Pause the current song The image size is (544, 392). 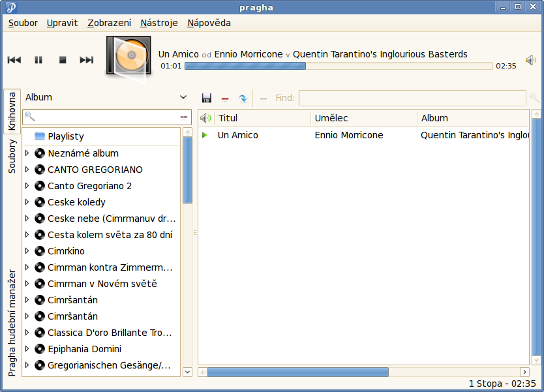38,60
